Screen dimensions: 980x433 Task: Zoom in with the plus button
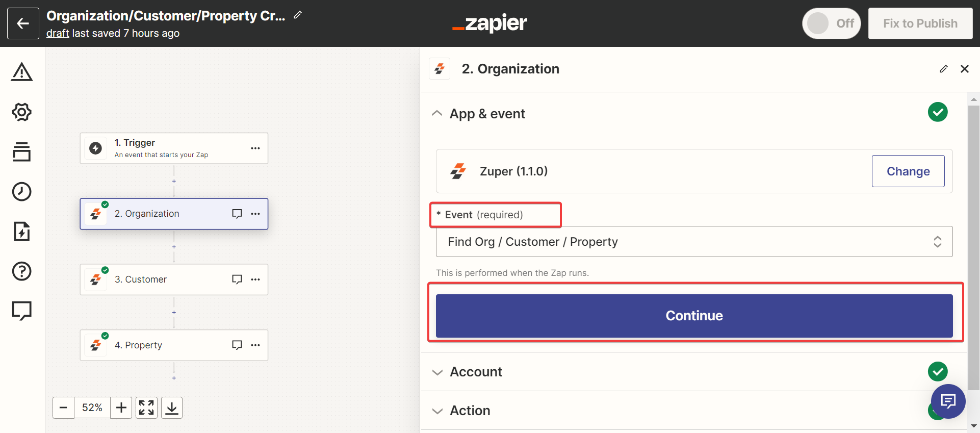click(x=121, y=407)
